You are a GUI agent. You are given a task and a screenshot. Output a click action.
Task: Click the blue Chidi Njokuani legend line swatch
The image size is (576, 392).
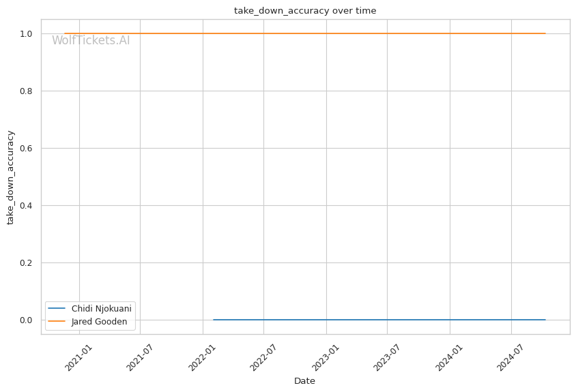click(x=58, y=309)
